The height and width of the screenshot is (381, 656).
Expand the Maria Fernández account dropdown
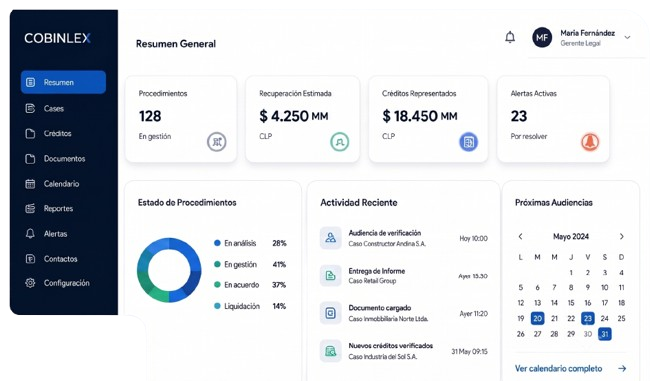(627, 38)
